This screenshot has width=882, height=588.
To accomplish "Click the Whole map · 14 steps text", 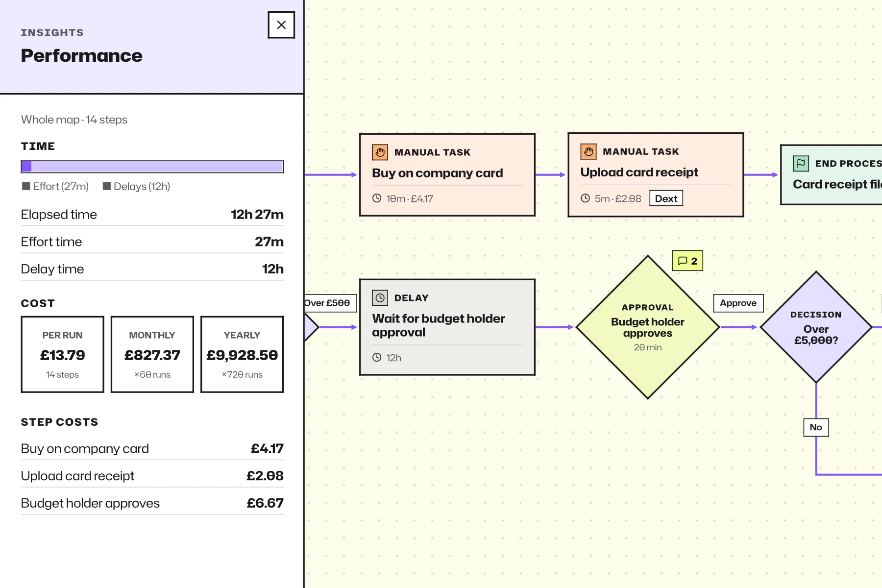I will point(74,120).
